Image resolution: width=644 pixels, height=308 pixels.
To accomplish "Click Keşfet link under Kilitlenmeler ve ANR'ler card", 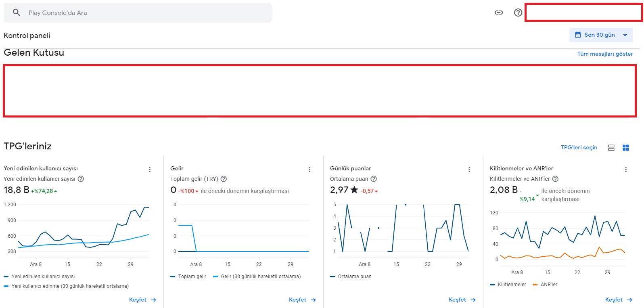I will coord(619,300).
